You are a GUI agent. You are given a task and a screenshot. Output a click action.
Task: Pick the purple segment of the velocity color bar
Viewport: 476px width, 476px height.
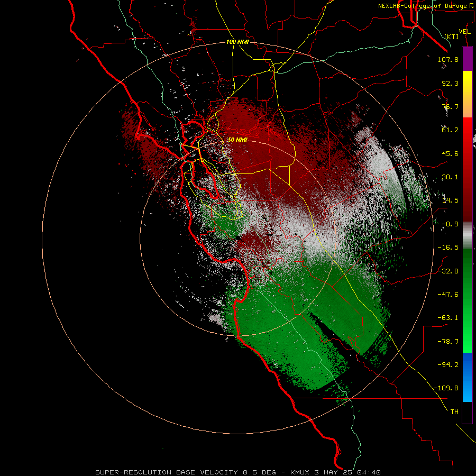click(x=467, y=59)
